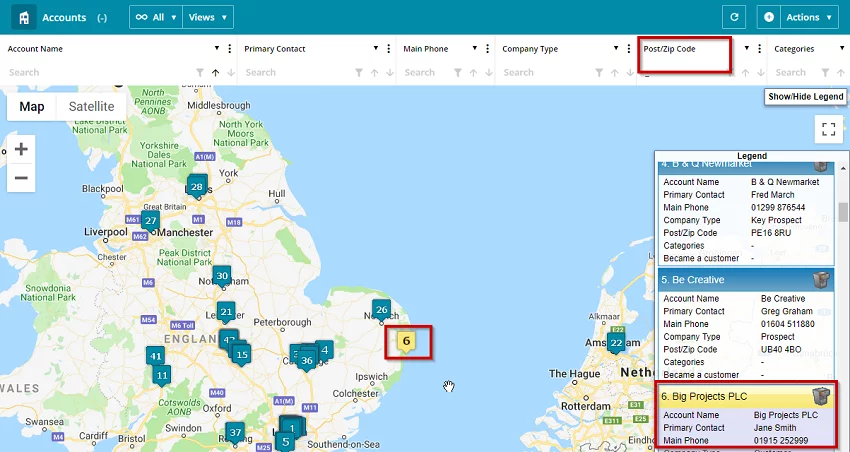The image size is (850, 452).
Task: Sort Account Name ascending
Action: pyautogui.click(x=216, y=73)
